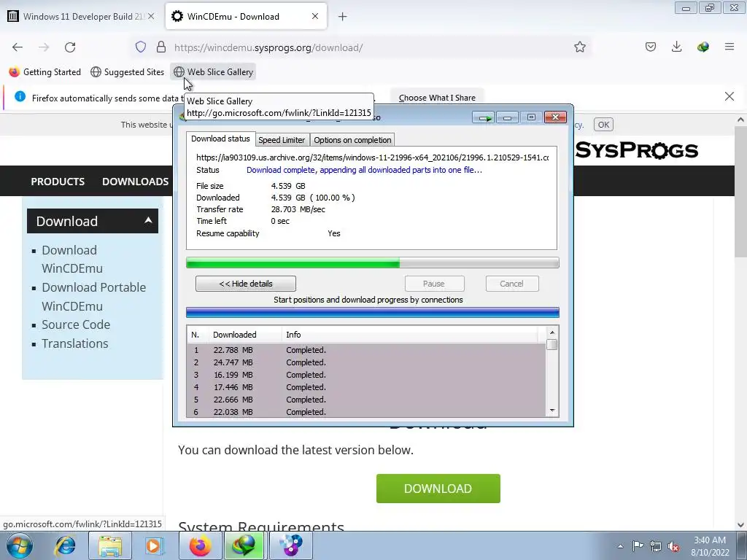Viewport: 747px width, 560px height.
Task: Select connection row 5 with 22.666 MB
Action: click(x=366, y=400)
